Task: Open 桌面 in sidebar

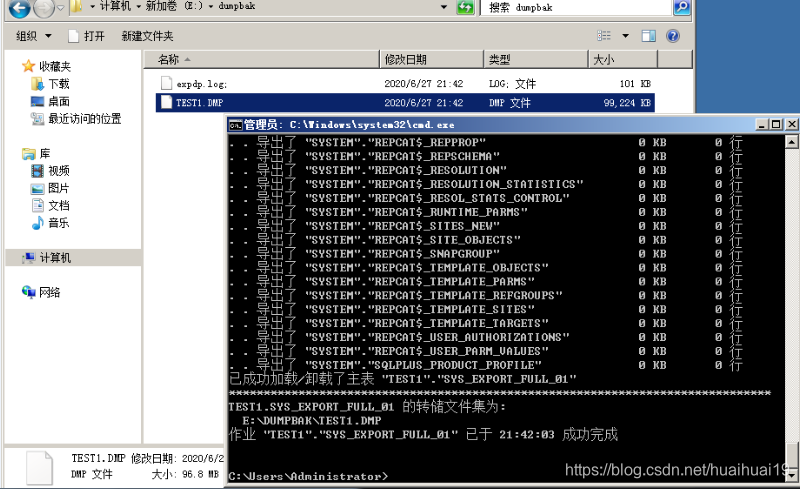Action: pos(50,101)
